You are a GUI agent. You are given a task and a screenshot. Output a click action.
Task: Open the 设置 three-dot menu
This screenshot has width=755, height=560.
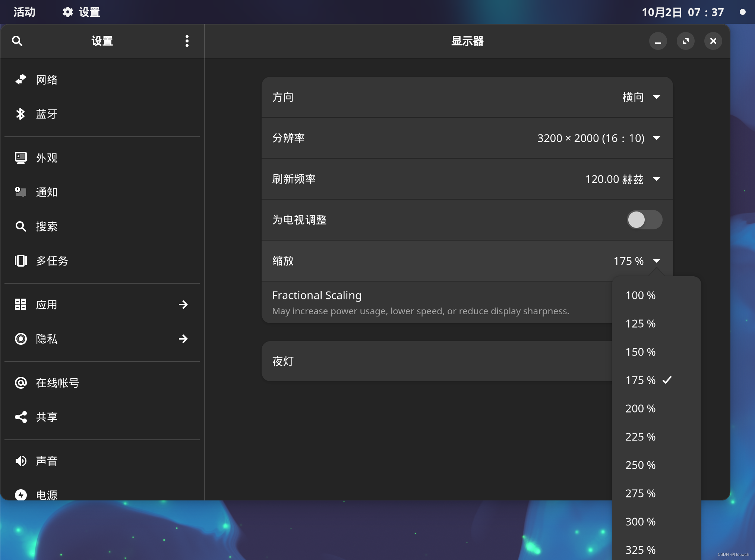(x=187, y=41)
